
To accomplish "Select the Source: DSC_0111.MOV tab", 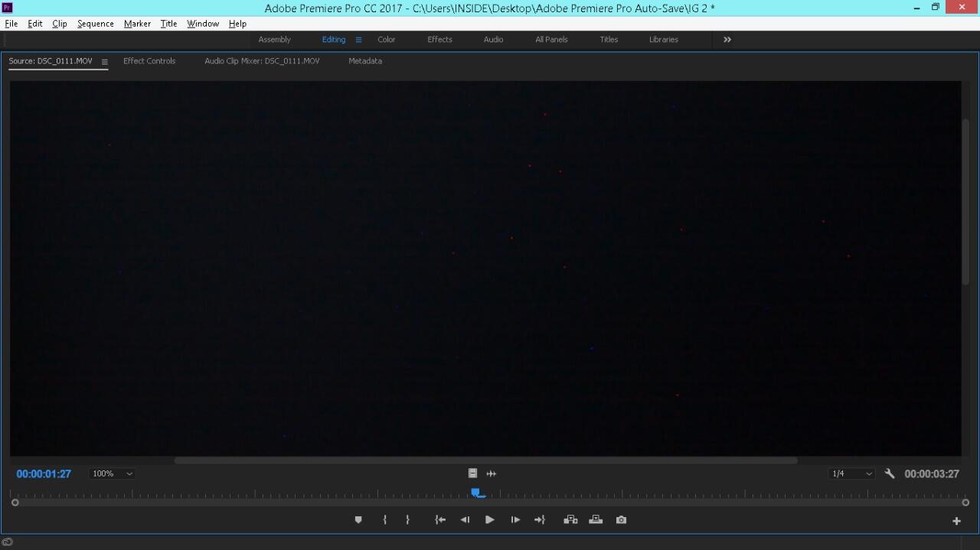I will 51,61.
